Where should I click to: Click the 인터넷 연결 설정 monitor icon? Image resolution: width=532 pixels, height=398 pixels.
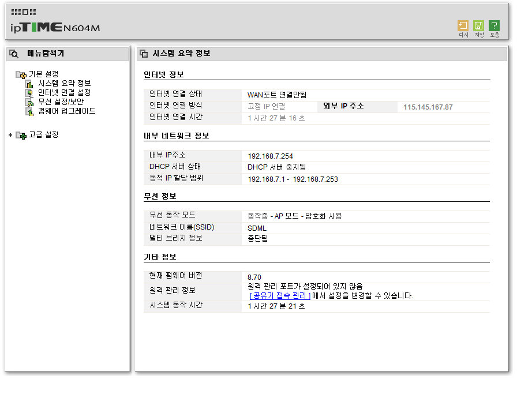click(30, 93)
